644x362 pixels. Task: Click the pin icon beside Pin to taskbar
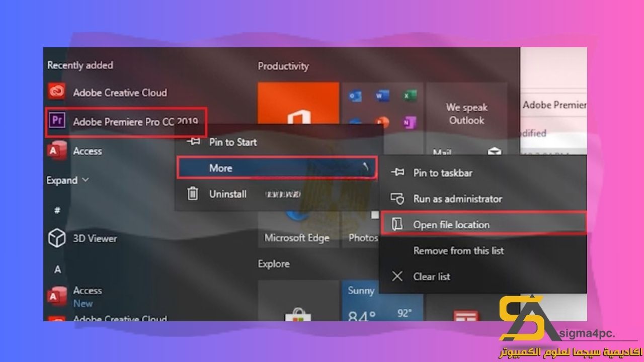pyautogui.click(x=397, y=172)
